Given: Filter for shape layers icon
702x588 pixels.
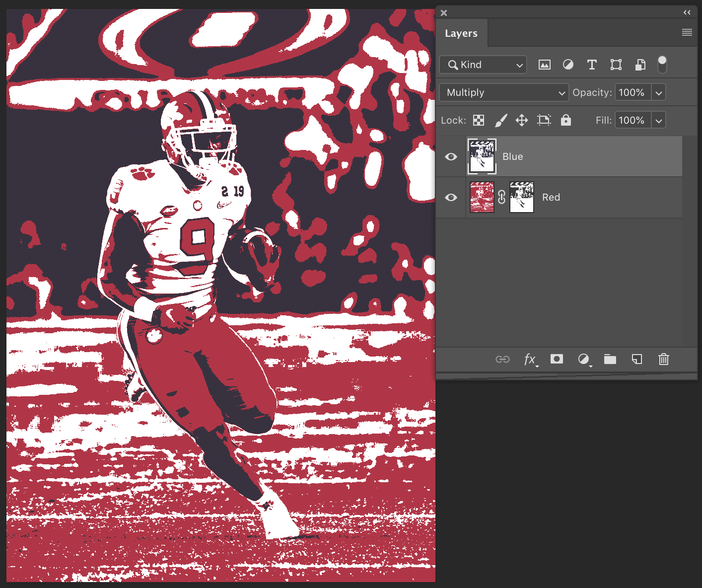Looking at the screenshot, I should tap(616, 65).
